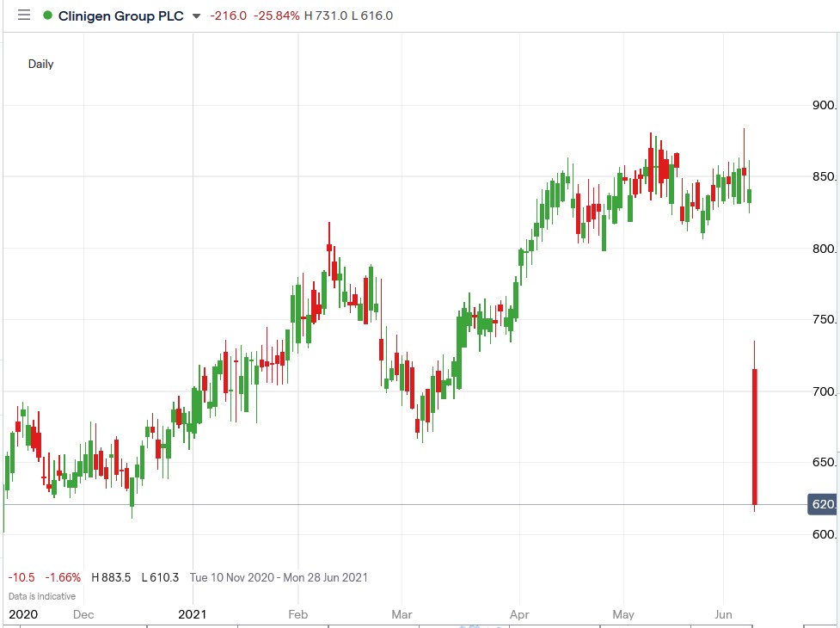Click the Feb axis label
The width and height of the screenshot is (840, 628).
297,614
